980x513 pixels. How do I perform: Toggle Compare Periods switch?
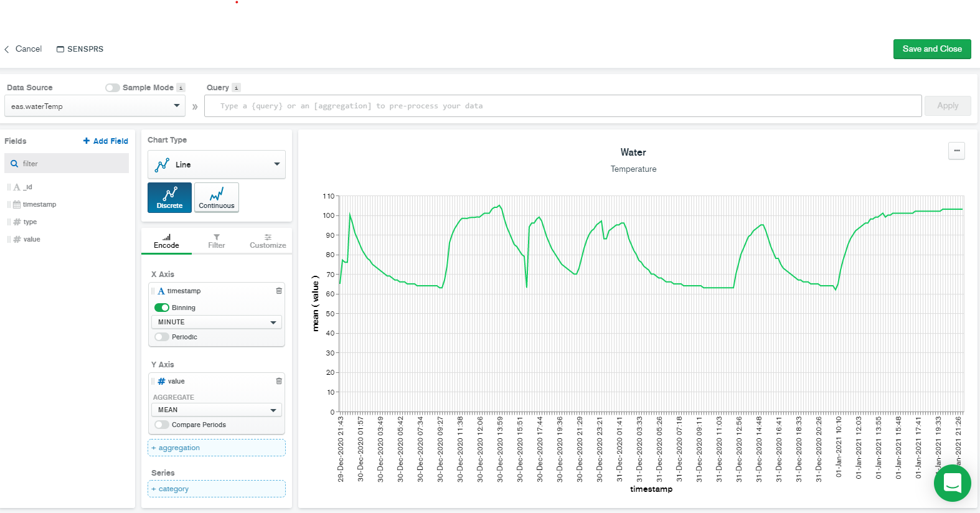pos(162,425)
